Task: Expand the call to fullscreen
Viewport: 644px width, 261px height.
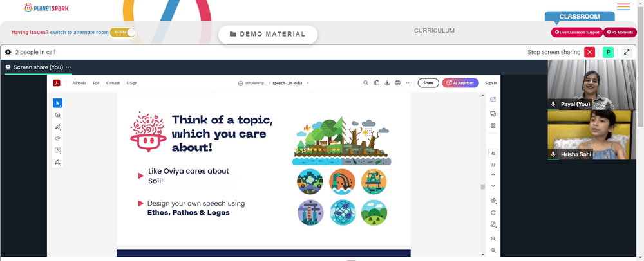Action: [x=627, y=52]
